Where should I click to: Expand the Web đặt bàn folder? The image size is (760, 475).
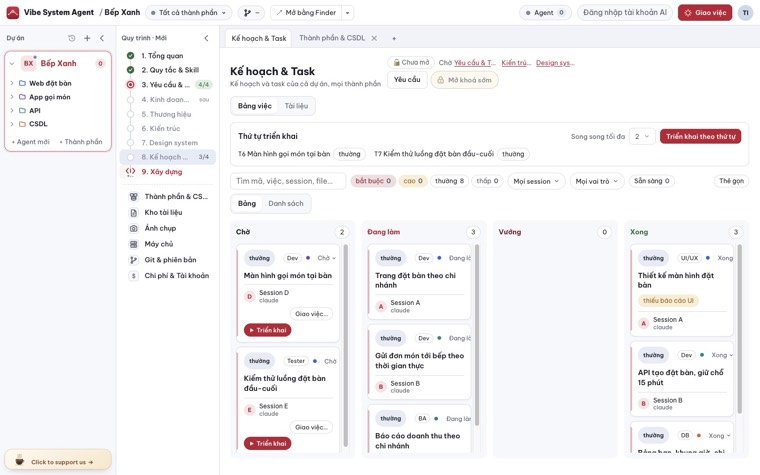[x=12, y=83]
